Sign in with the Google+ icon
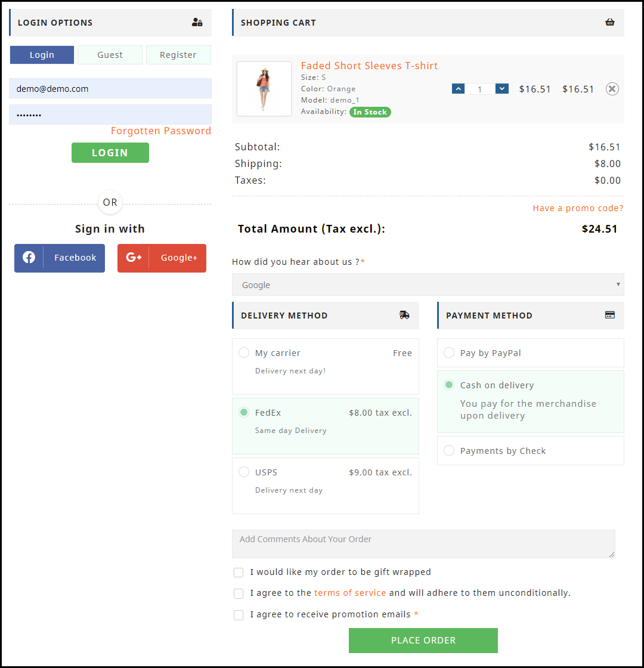 (x=132, y=258)
